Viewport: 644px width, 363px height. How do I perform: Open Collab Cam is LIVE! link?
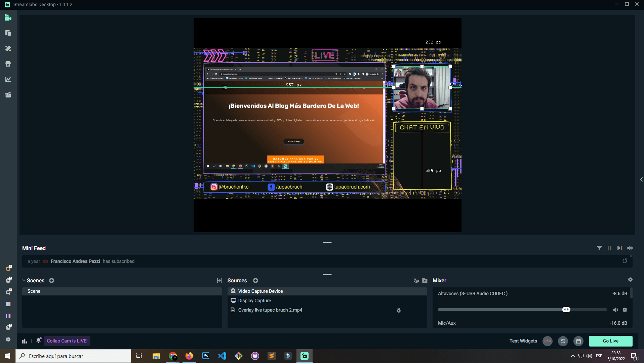67,341
